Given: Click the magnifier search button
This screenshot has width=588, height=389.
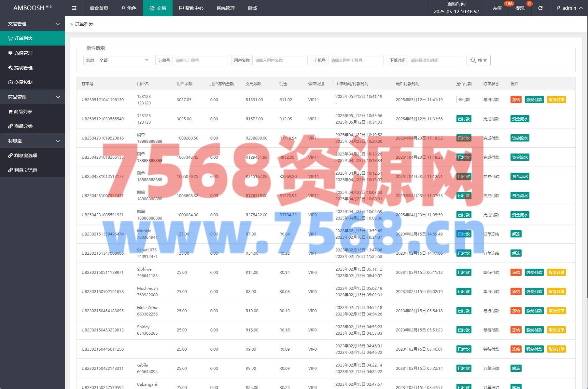Looking at the screenshot, I should [478, 60].
